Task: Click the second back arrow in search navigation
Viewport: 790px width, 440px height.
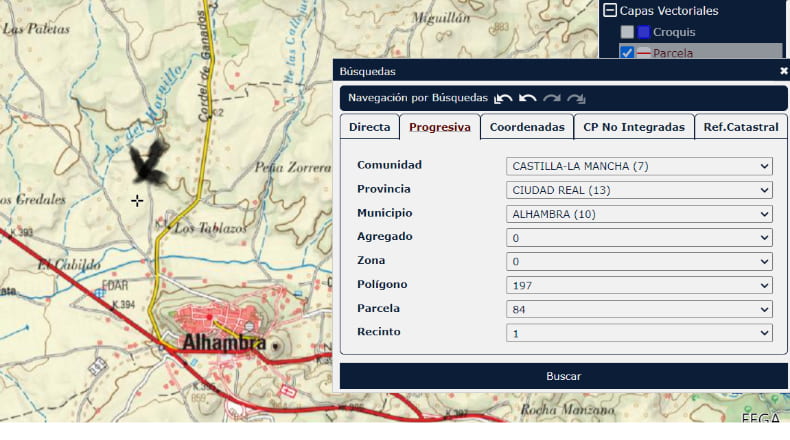Action: click(528, 98)
